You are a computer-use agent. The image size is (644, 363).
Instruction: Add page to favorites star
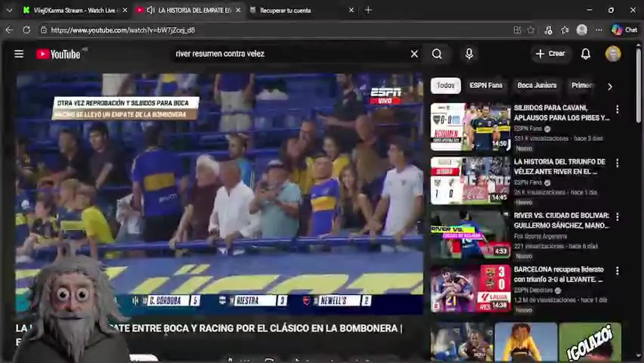click(531, 30)
